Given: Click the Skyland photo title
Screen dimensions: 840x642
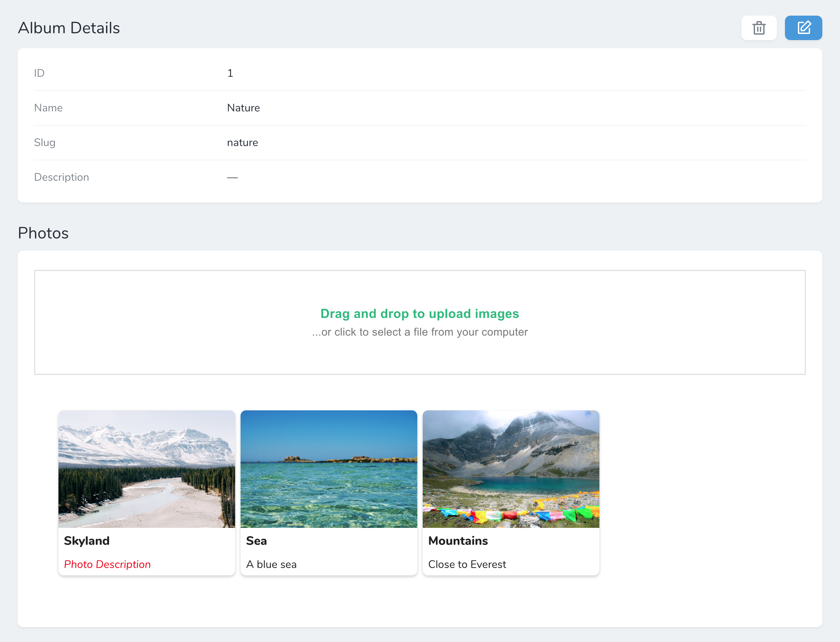Looking at the screenshot, I should 87,541.
